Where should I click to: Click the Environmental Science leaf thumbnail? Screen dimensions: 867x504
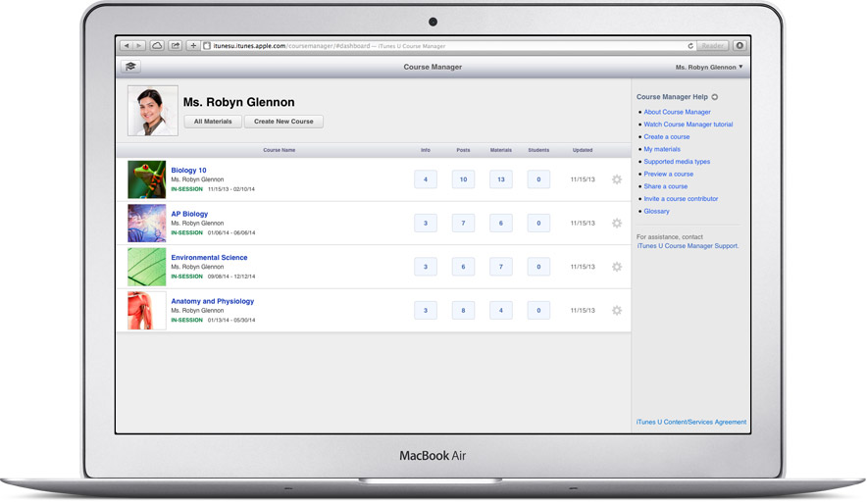tap(147, 267)
